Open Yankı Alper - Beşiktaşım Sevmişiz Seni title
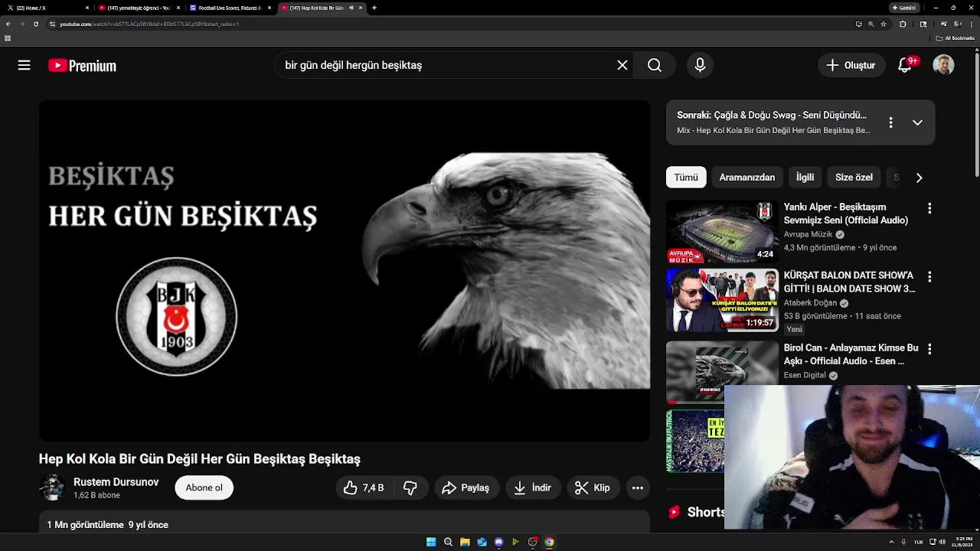The image size is (980, 551). coord(846,214)
